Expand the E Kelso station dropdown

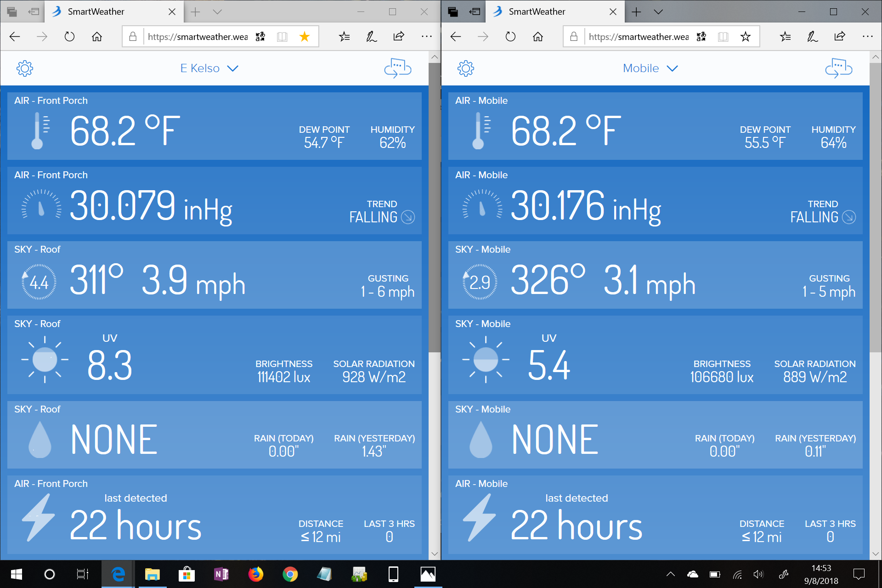(209, 68)
